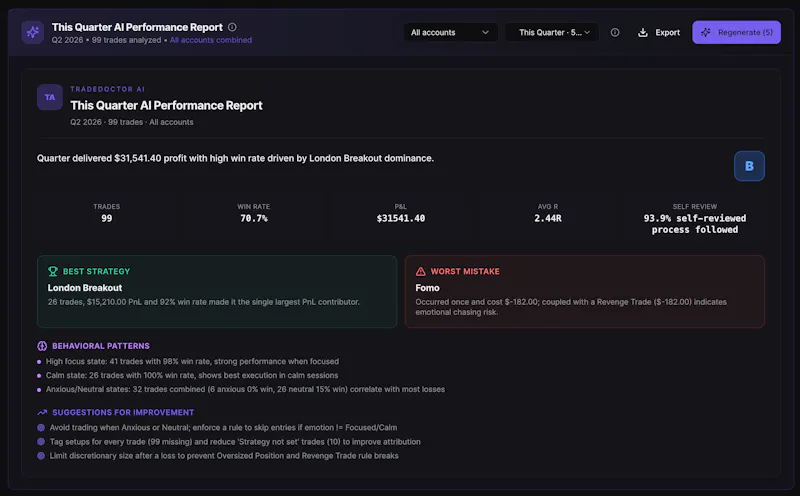Click the 93.9% self-reviewed text
The height and width of the screenshot is (496, 800).
click(694, 224)
